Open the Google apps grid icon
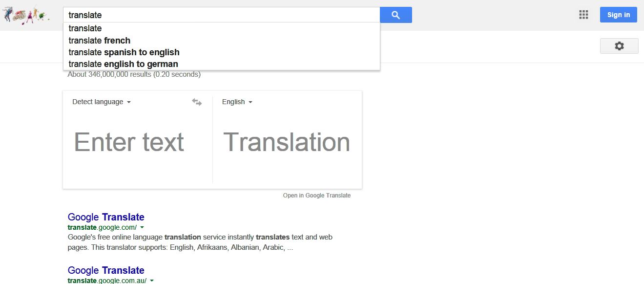The height and width of the screenshot is (284, 644). tap(583, 15)
